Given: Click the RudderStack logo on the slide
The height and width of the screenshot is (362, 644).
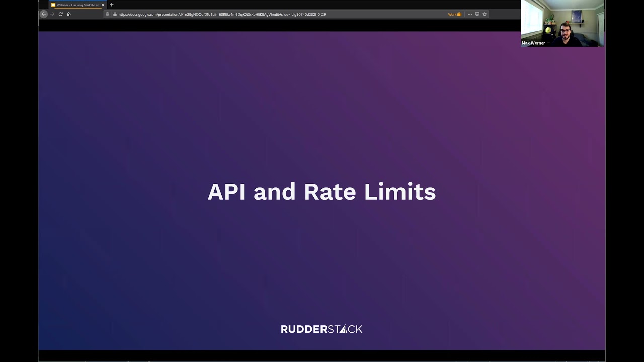Looking at the screenshot, I should click(321, 329).
